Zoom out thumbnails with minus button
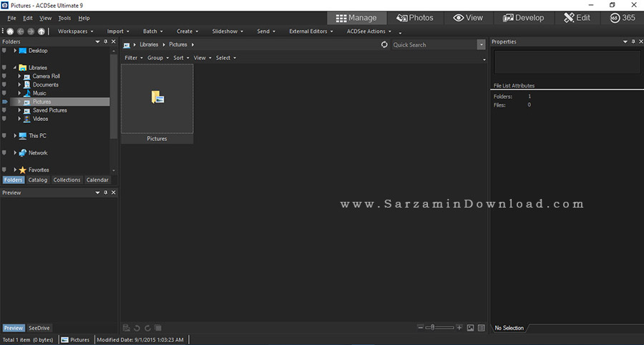644x345 pixels. [x=420, y=327]
